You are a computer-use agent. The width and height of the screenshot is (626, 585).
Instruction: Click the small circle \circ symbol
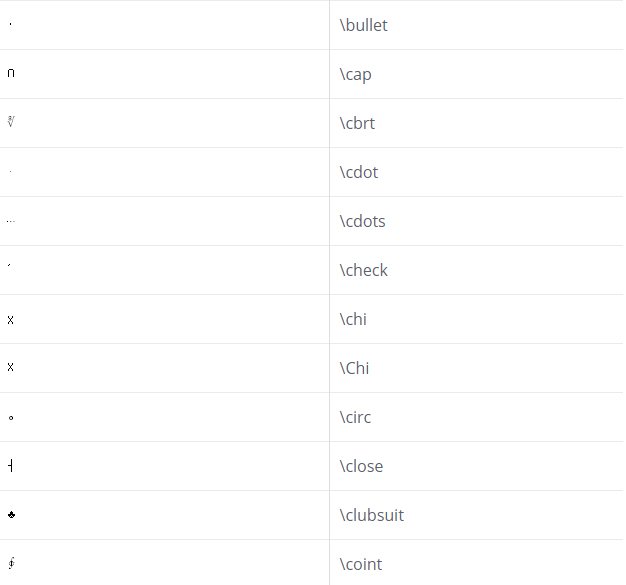11,418
